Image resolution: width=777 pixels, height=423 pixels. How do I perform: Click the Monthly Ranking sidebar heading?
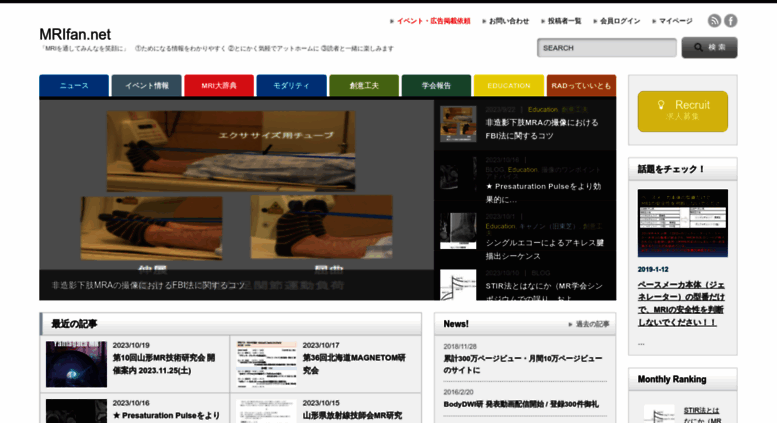[x=672, y=379]
